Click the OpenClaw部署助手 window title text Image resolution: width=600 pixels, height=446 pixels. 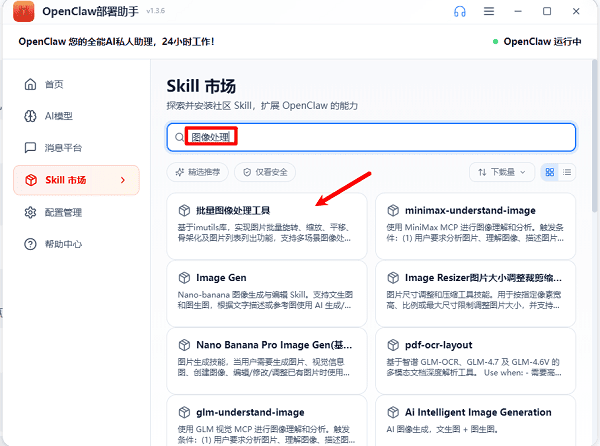[x=90, y=11]
